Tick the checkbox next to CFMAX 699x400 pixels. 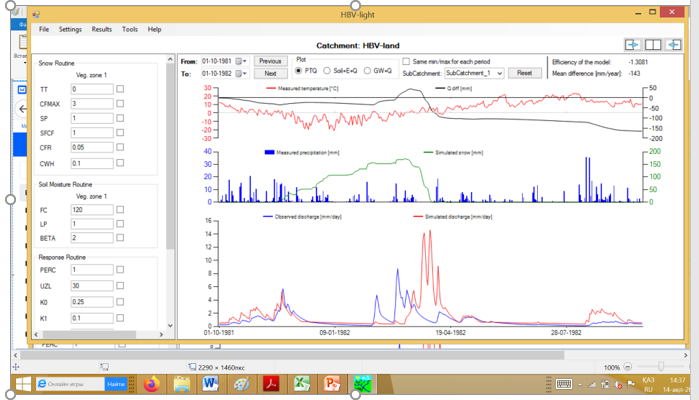(120, 104)
